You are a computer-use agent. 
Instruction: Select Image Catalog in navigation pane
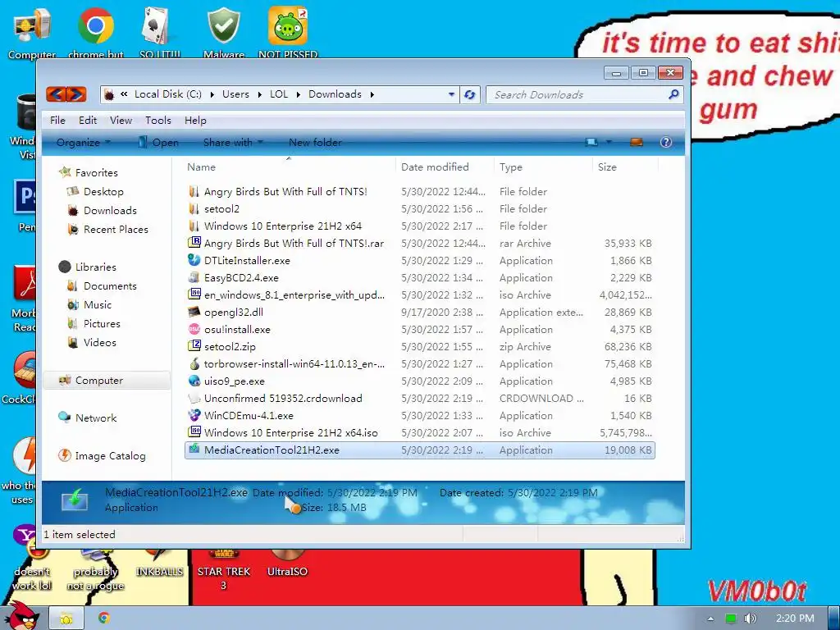coord(111,456)
